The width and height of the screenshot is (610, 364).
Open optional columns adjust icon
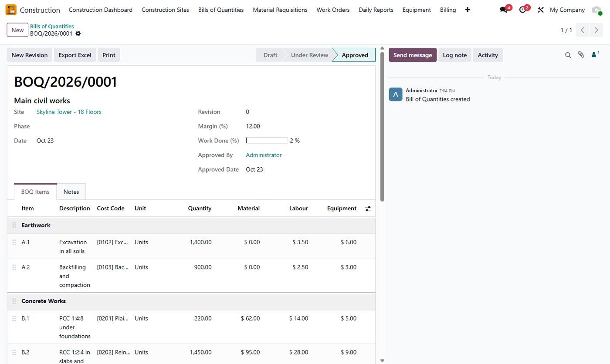click(x=368, y=209)
